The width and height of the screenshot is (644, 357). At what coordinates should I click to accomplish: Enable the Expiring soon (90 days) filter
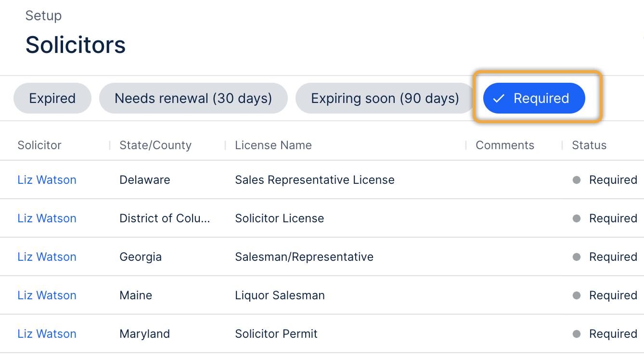(x=385, y=98)
